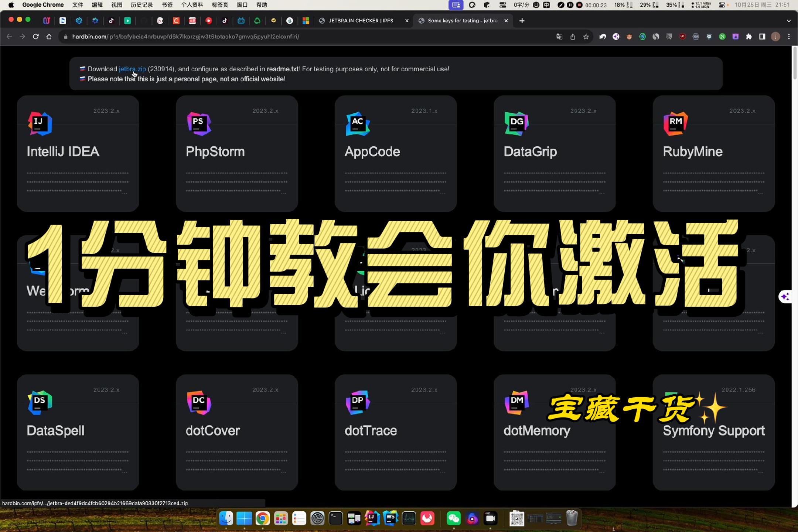
Task: Close the JETBRA.IN CHECKER tab
Action: 407,21
